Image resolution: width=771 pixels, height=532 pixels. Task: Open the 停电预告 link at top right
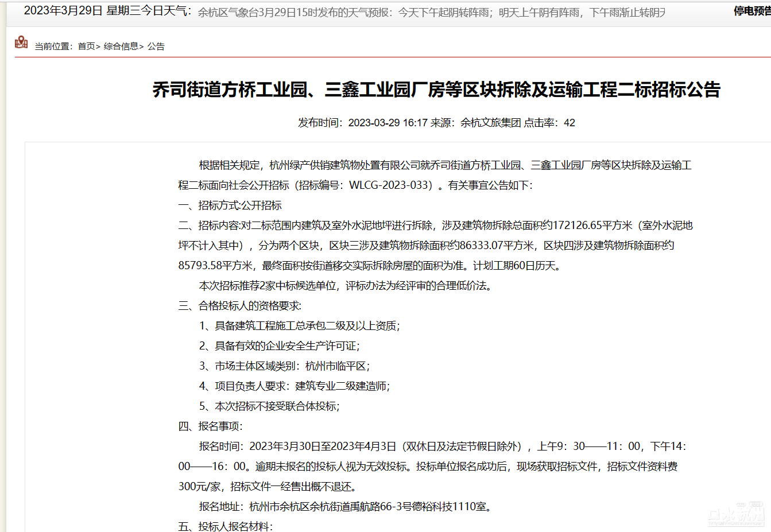click(752, 11)
